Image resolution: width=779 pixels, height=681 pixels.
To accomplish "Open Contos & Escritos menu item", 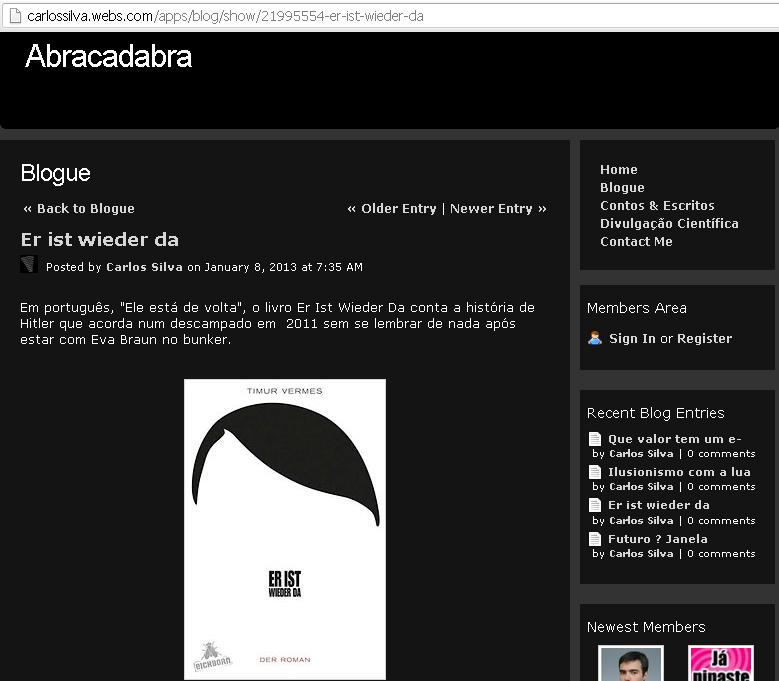I will pyautogui.click(x=657, y=206).
